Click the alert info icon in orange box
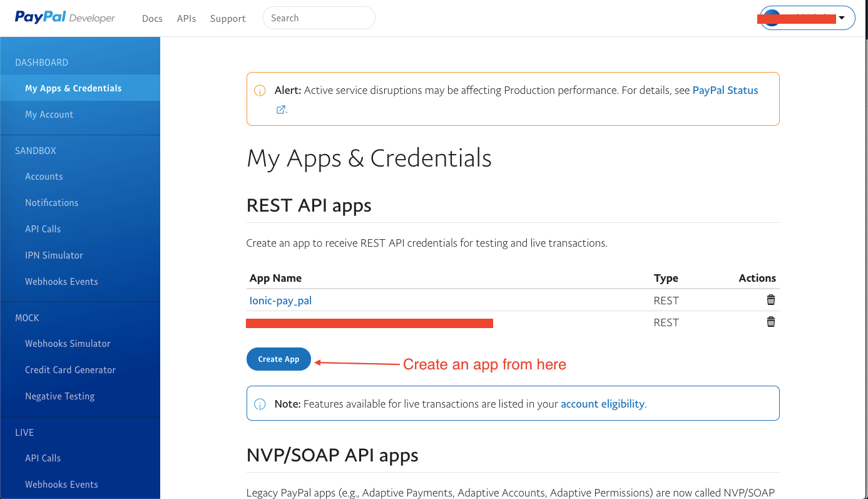The image size is (868, 499). (x=260, y=91)
